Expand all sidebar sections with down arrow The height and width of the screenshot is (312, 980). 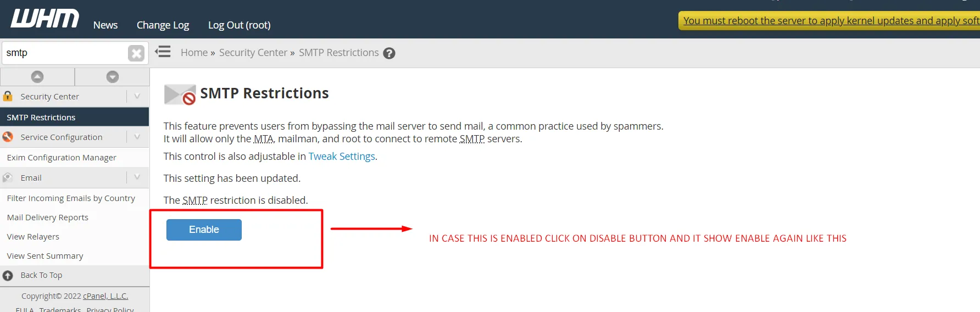[x=113, y=77]
